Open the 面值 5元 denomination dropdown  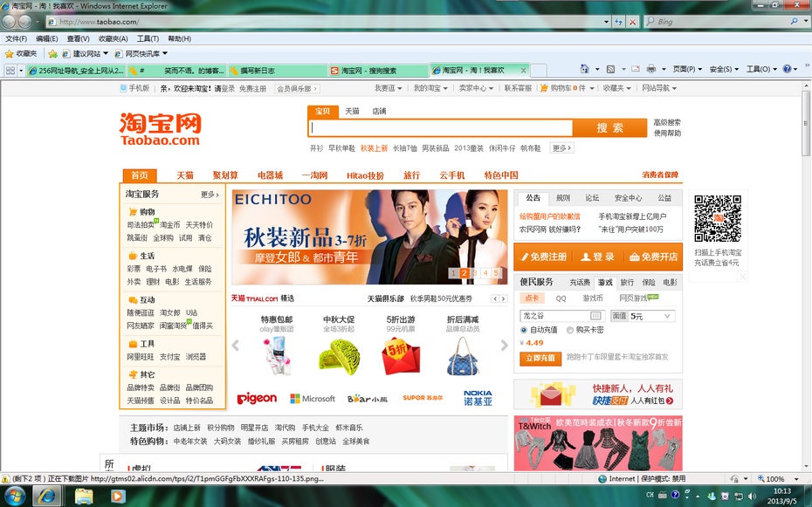click(x=643, y=316)
